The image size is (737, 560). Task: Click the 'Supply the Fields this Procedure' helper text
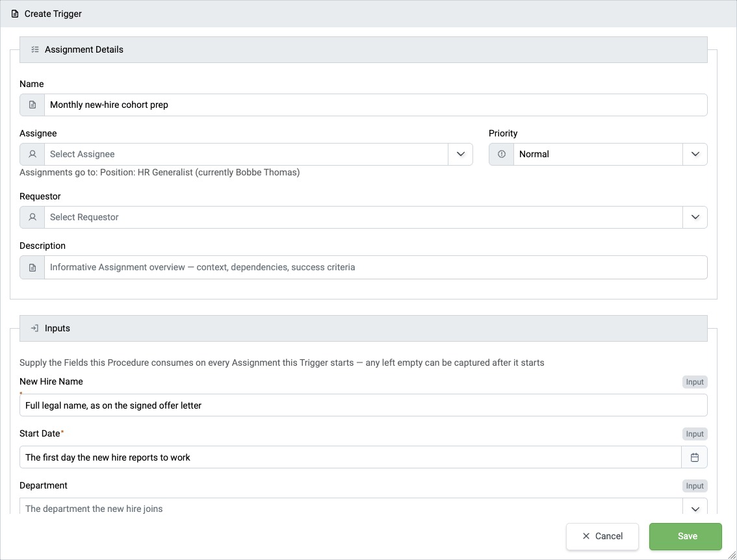coord(281,363)
